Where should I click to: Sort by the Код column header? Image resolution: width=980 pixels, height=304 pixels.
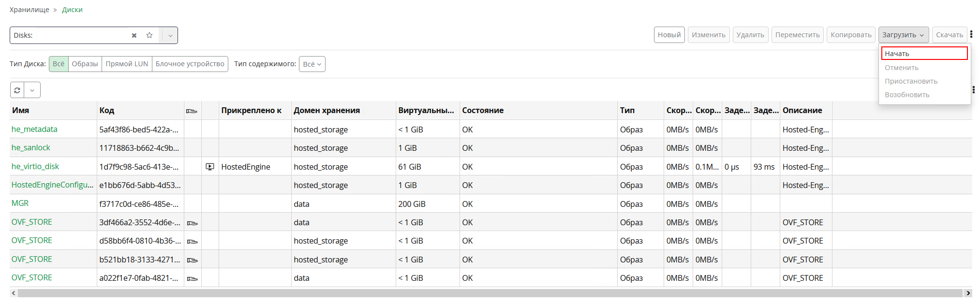pos(140,110)
